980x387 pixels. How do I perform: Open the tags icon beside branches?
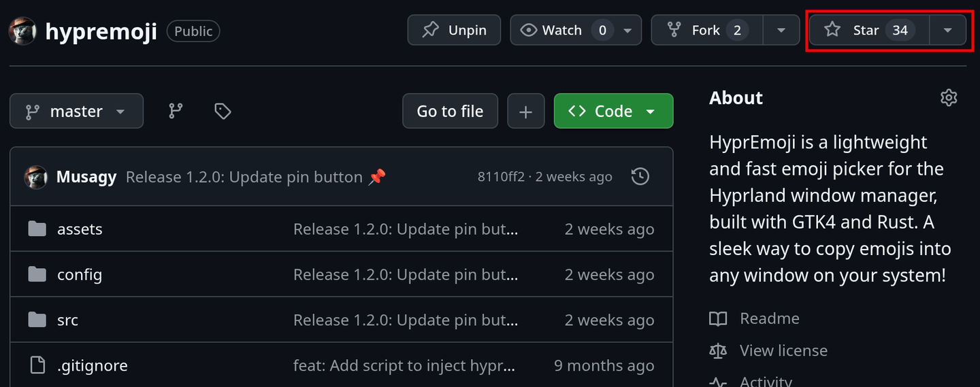[223, 111]
